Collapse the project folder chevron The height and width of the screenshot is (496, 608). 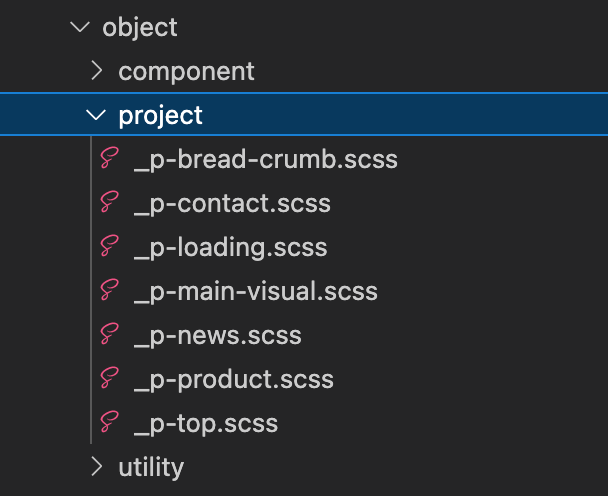coord(96,115)
